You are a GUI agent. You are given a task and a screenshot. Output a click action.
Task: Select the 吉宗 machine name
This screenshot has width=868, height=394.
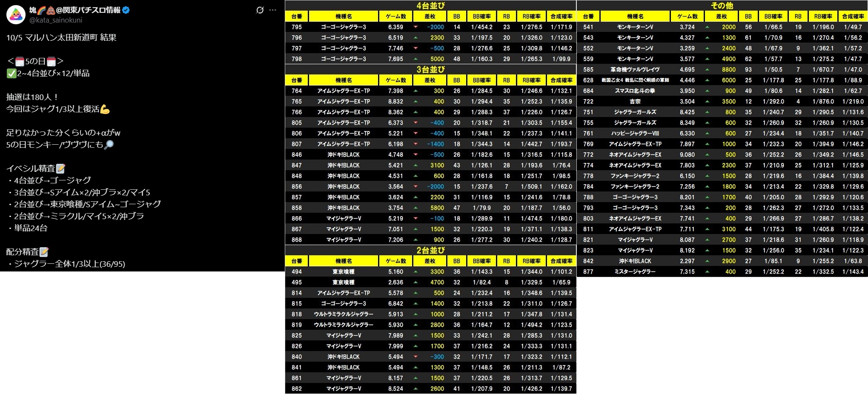pos(635,101)
